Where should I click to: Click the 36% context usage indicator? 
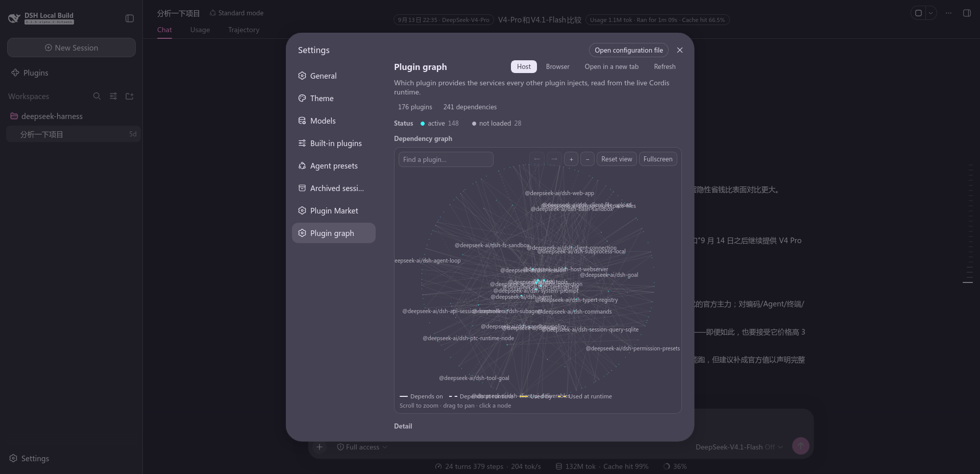coord(675,466)
